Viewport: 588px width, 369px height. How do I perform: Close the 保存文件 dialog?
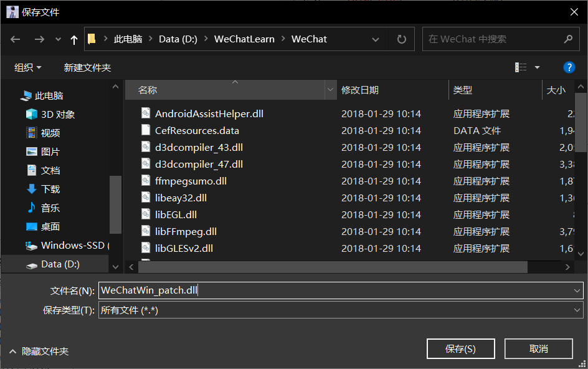(574, 12)
